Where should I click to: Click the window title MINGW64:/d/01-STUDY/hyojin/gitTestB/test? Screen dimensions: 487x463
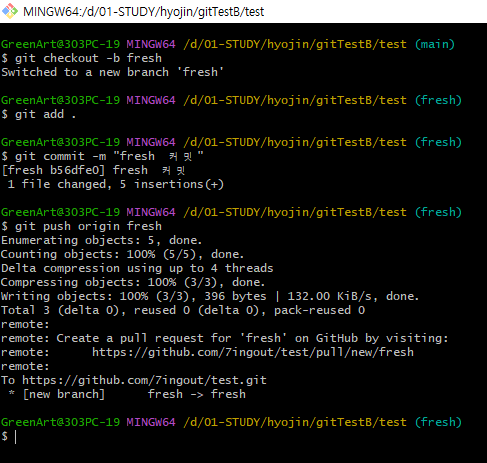click(x=143, y=12)
